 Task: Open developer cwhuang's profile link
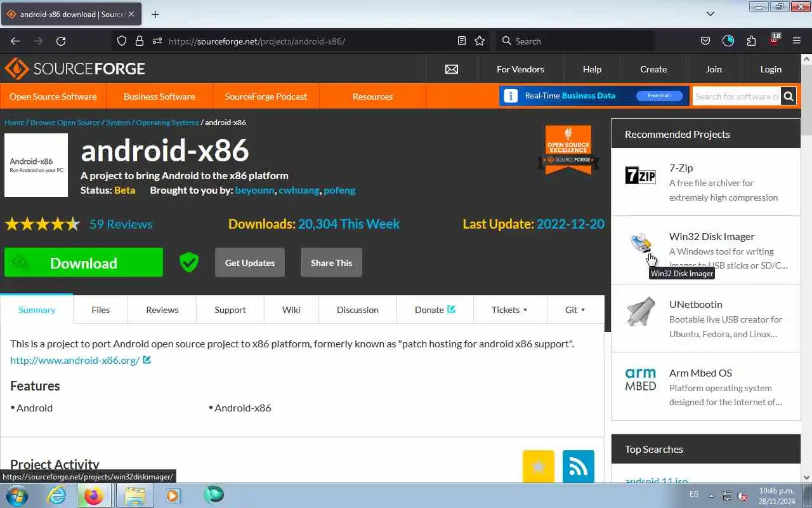[299, 190]
